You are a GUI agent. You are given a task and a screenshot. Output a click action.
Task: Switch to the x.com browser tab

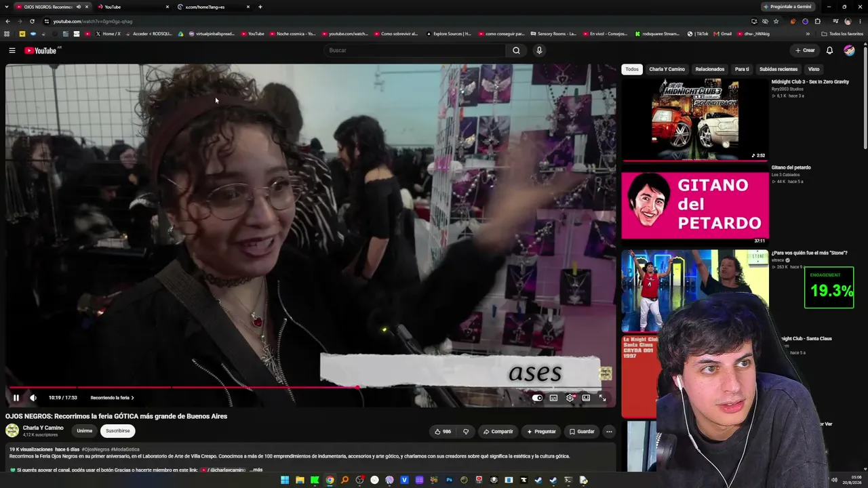tap(214, 7)
